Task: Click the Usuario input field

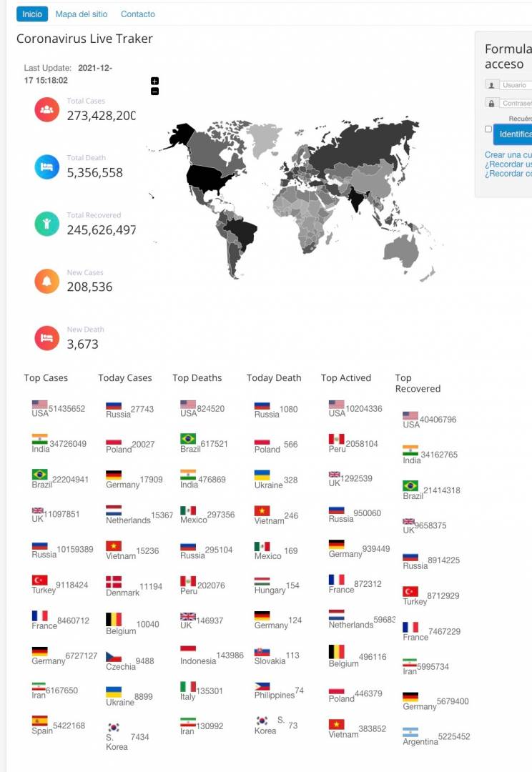Action: (516, 84)
